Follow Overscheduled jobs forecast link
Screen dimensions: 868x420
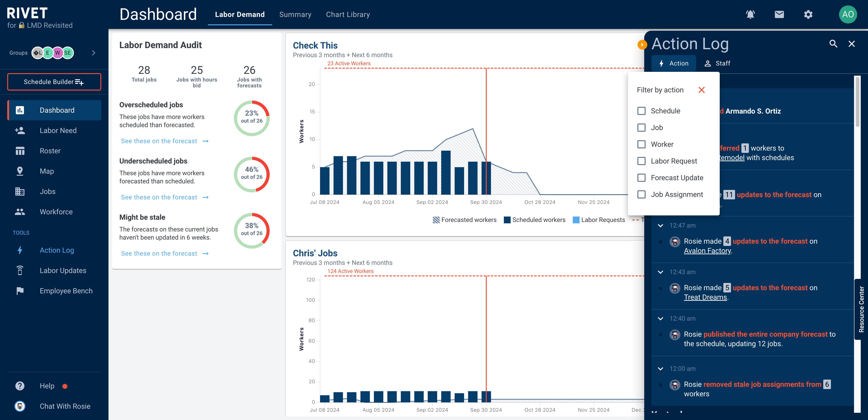tap(165, 141)
